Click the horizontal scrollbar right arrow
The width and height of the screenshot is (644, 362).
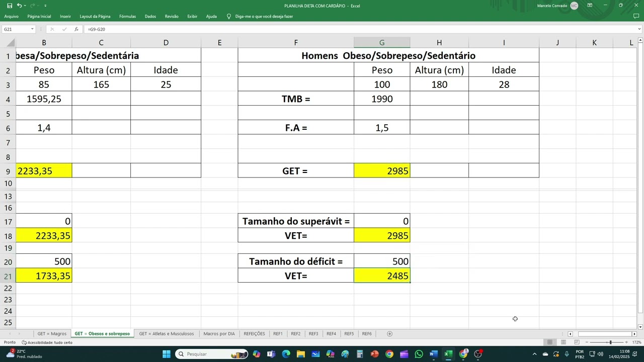634,334
